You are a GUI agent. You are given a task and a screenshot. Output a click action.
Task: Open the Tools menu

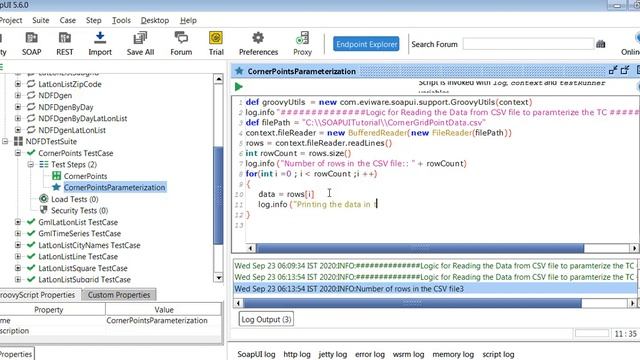point(121,20)
